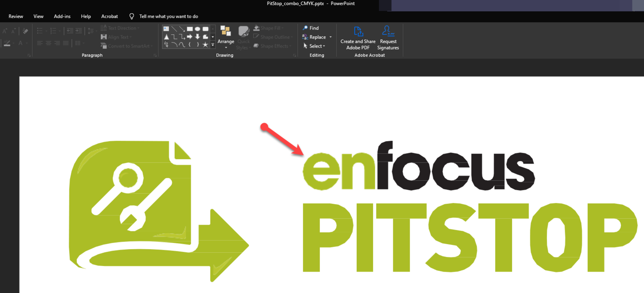This screenshot has width=644, height=293.
Task: Open the Help ribbon tab
Action: point(86,16)
